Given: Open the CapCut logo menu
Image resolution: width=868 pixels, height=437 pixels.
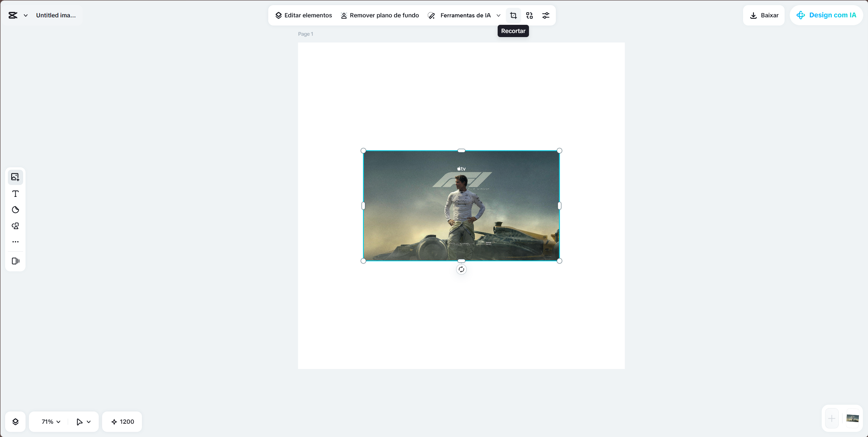Looking at the screenshot, I should click(13, 15).
